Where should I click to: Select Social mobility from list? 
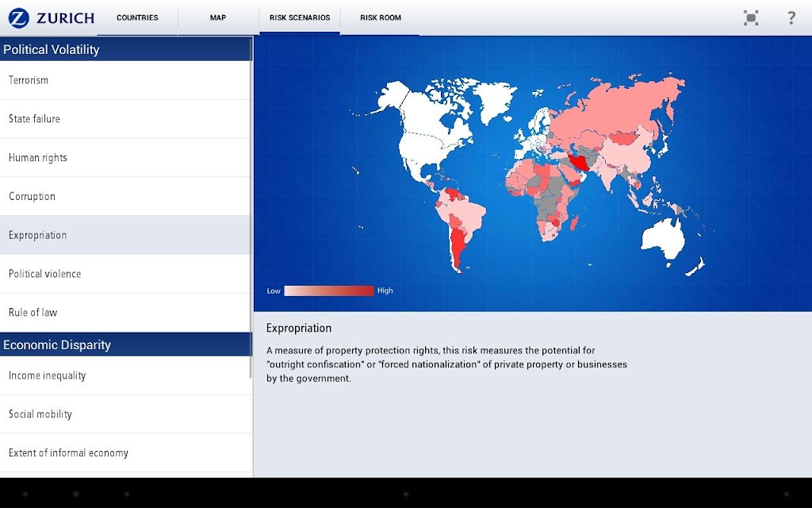[x=125, y=414]
